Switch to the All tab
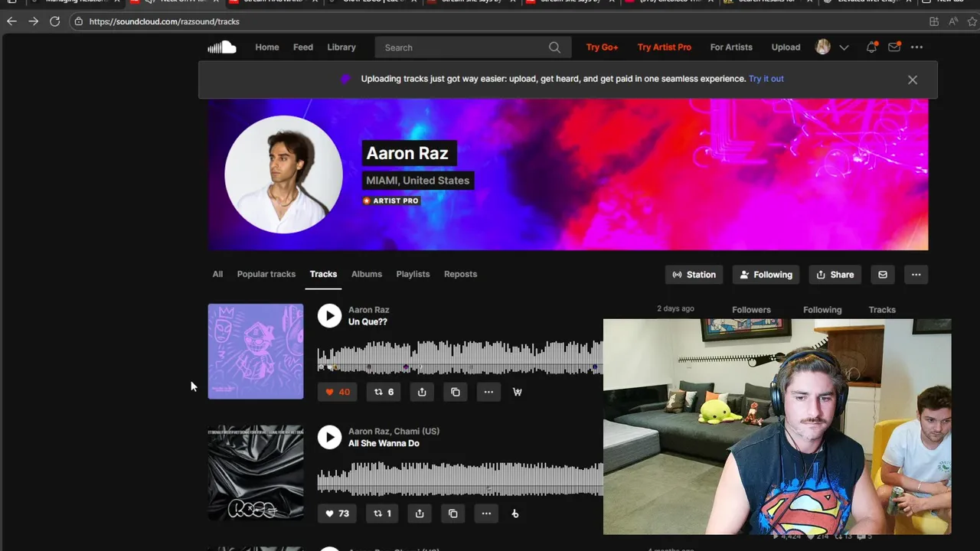980x551 pixels. [x=217, y=274]
